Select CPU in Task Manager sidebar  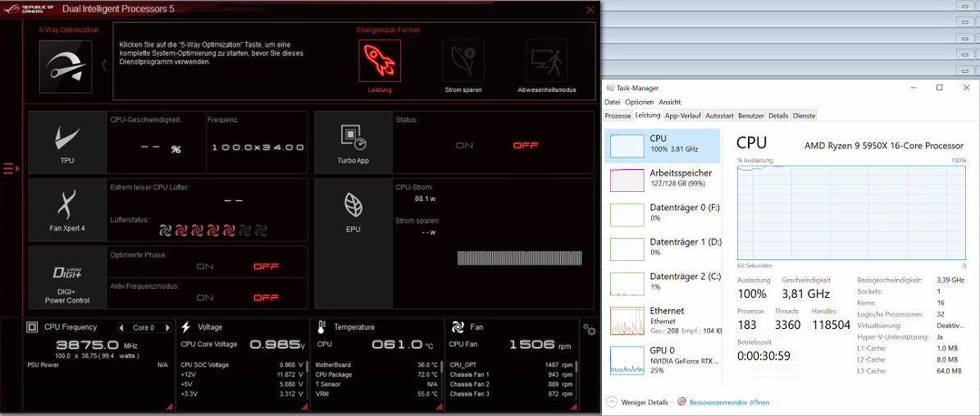click(x=663, y=146)
